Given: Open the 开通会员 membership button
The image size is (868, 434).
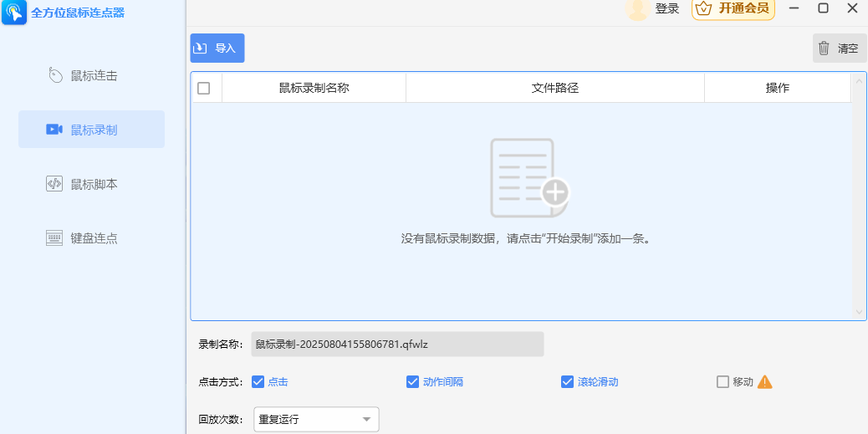Looking at the screenshot, I should point(733,9).
